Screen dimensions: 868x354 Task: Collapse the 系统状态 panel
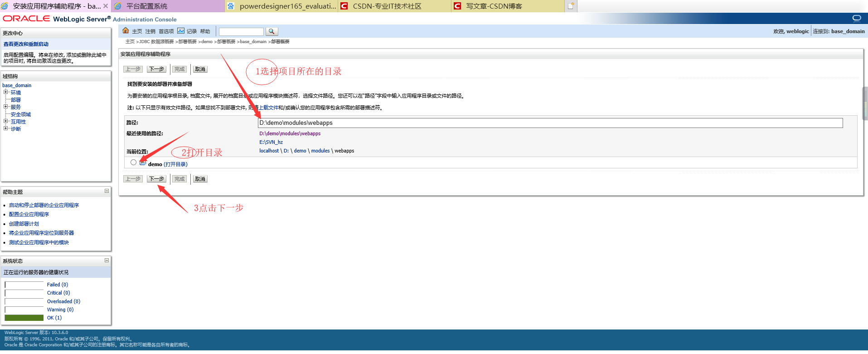[107, 261]
